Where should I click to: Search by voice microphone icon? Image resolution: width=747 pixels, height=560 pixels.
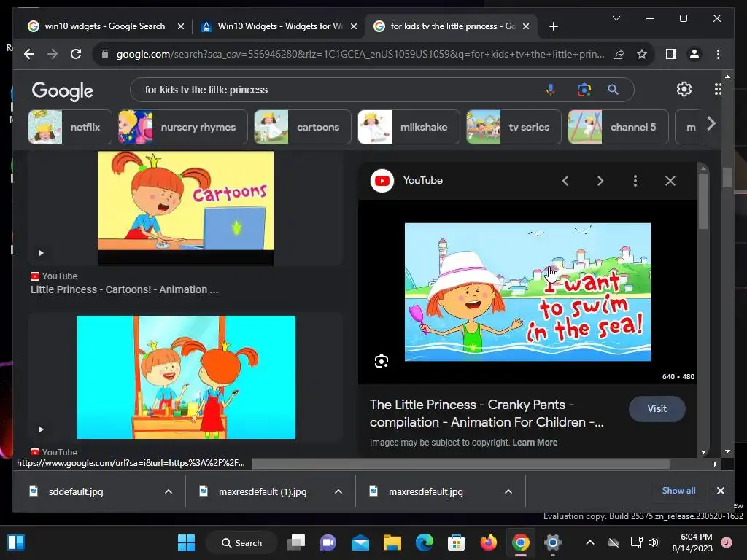click(x=550, y=90)
